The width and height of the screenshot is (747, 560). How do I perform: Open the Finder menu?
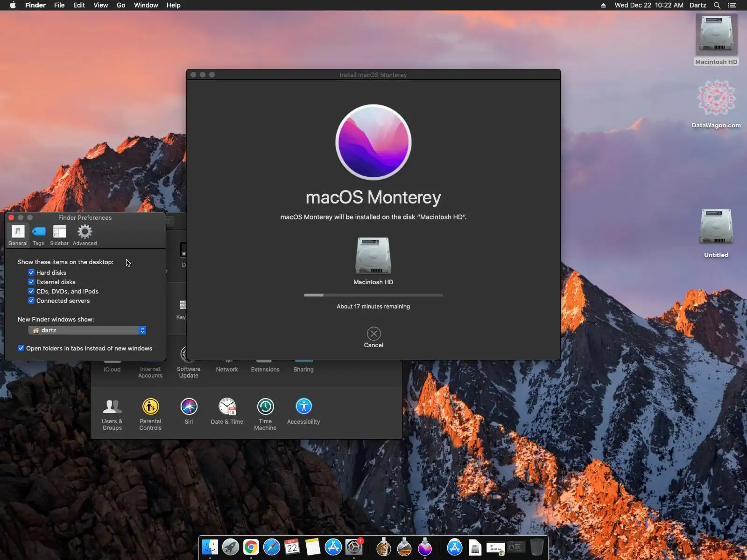[x=35, y=5]
